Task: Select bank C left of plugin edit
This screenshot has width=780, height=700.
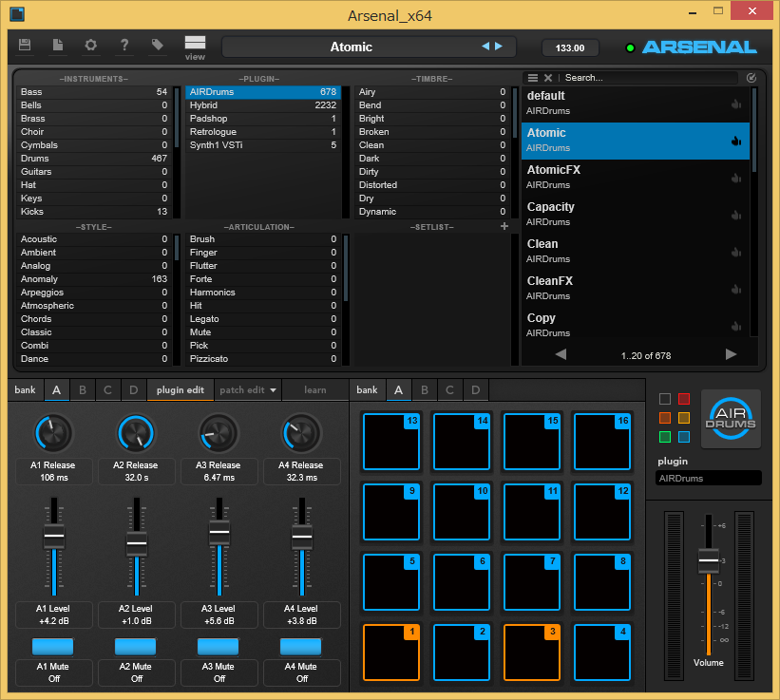Action: tap(107, 390)
